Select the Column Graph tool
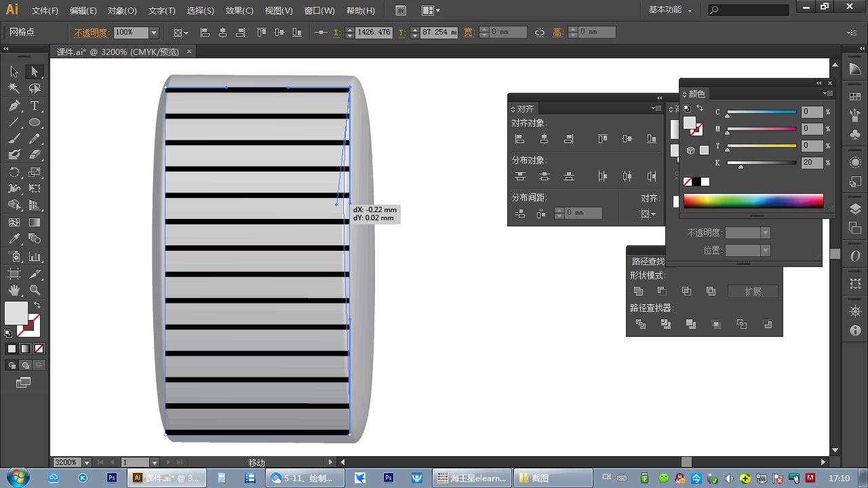The height and width of the screenshot is (488, 868). tap(35, 257)
